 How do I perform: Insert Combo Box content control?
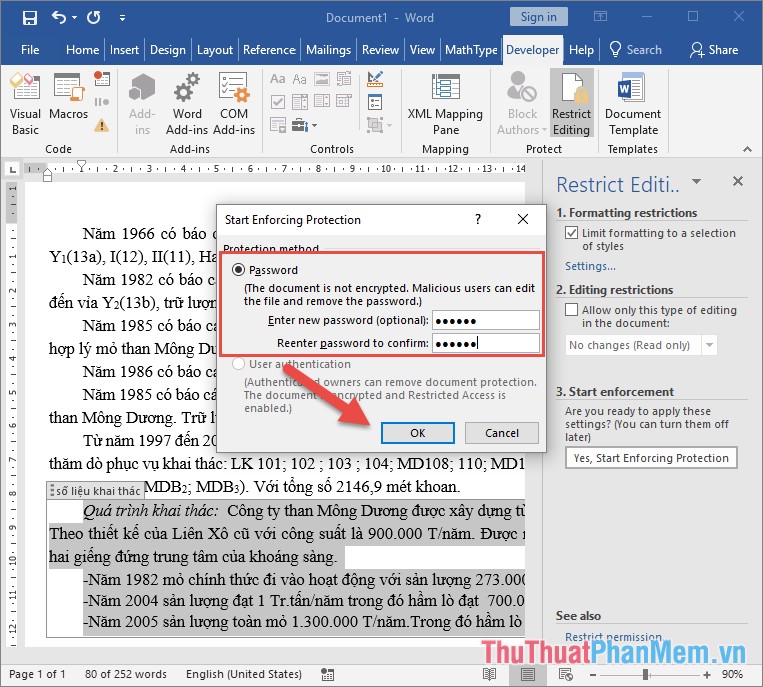pyautogui.click(x=300, y=102)
